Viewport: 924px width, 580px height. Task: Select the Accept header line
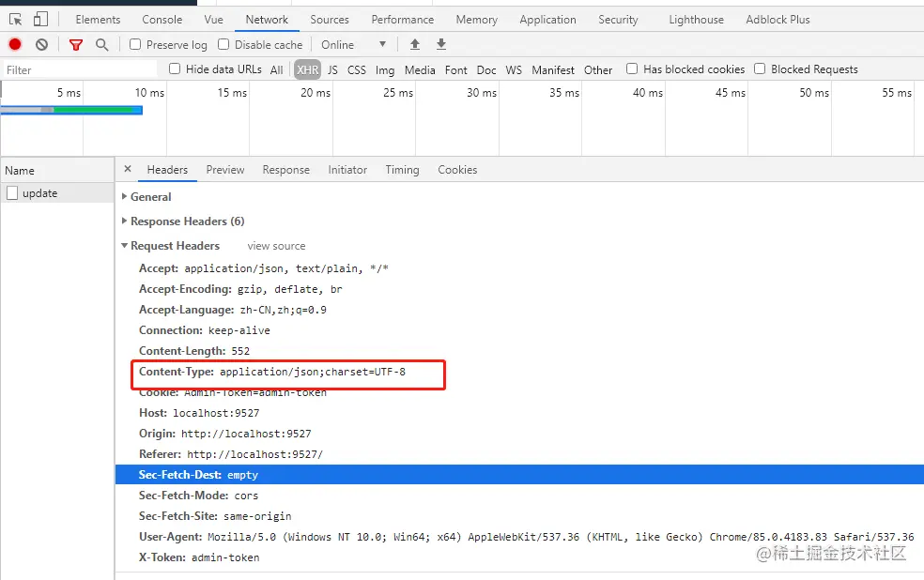click(x=264, y=268)
